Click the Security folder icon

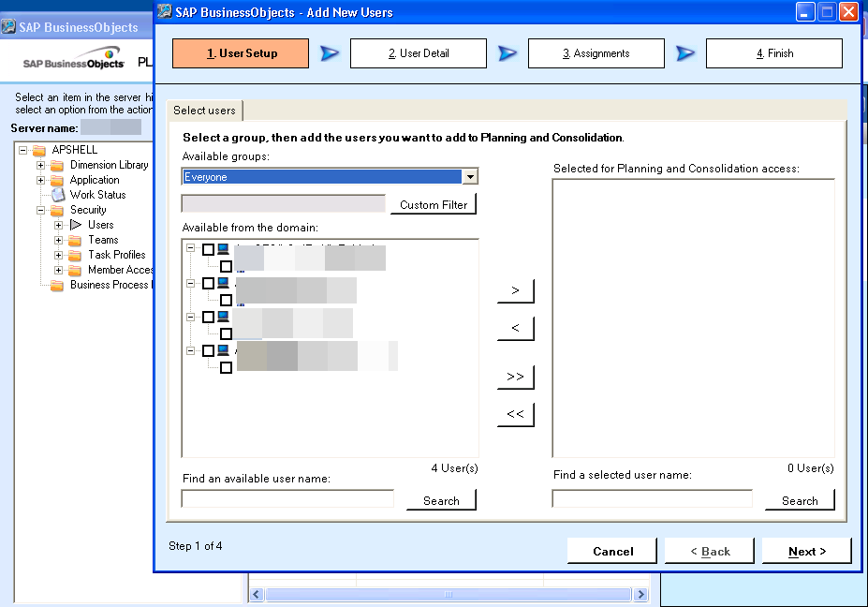pyautogui.click(x=57, y=210)
